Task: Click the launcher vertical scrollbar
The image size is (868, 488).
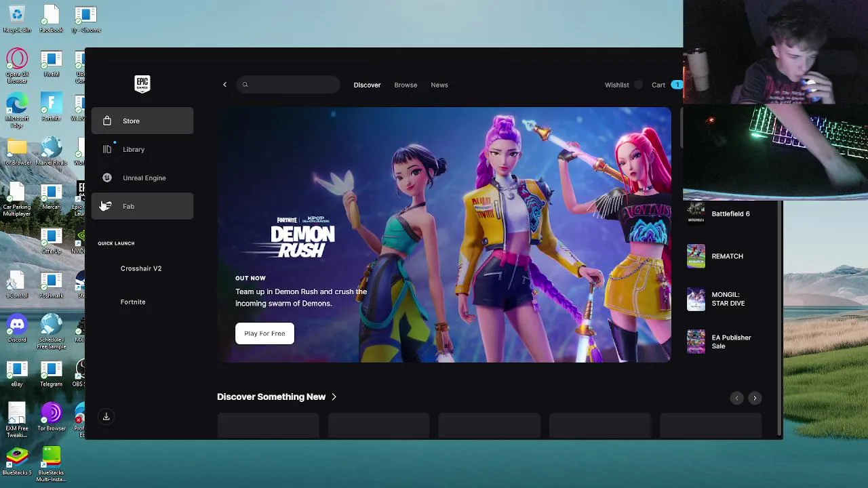Action: point(779,319)
